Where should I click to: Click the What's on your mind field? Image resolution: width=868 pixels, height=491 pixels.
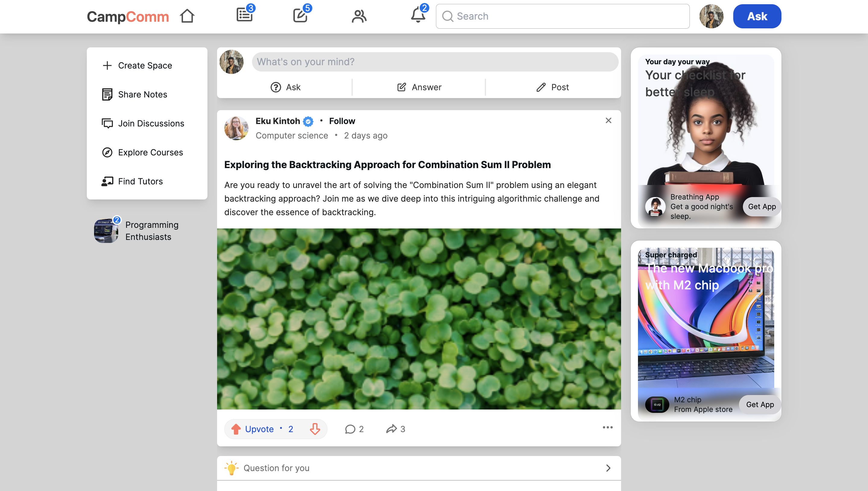coord(435,62)
